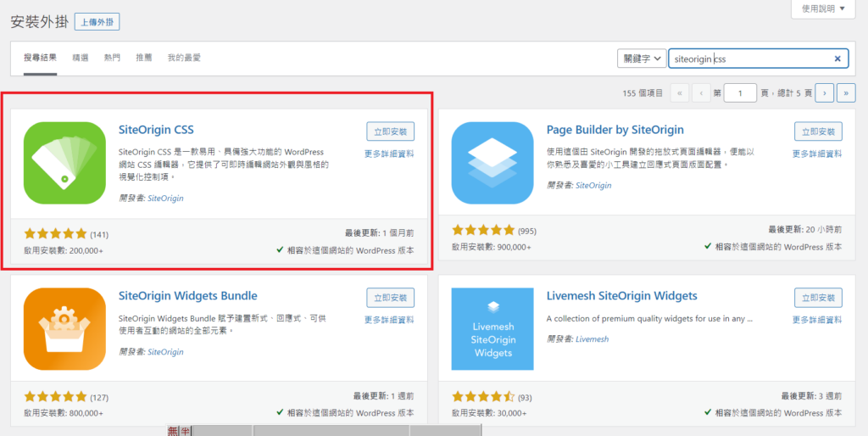Click the SiteOrigin Widgets Bundle icon
Image resolution: width=868 pixels, height=436 pixels.
pyautogui.click(x=64, y=328)
